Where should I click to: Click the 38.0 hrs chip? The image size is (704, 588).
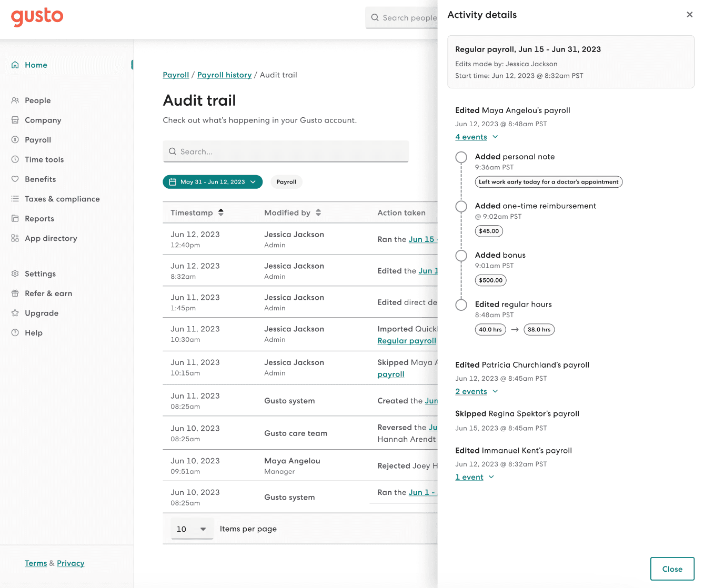click(x=539, y=330)
